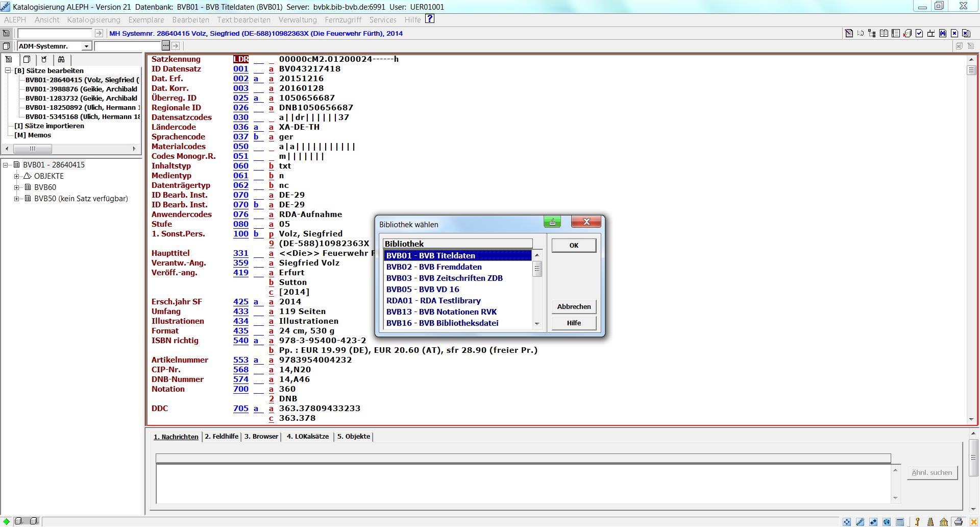Open the ADM-Systemnr. dropdown
Image resolution: width=980 pixels, height=527 pixels.
[x=86, y=46]
